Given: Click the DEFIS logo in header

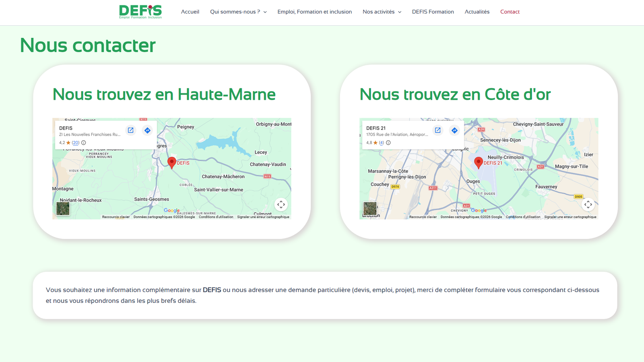Looking at the screenshot, I should [140, 12].
